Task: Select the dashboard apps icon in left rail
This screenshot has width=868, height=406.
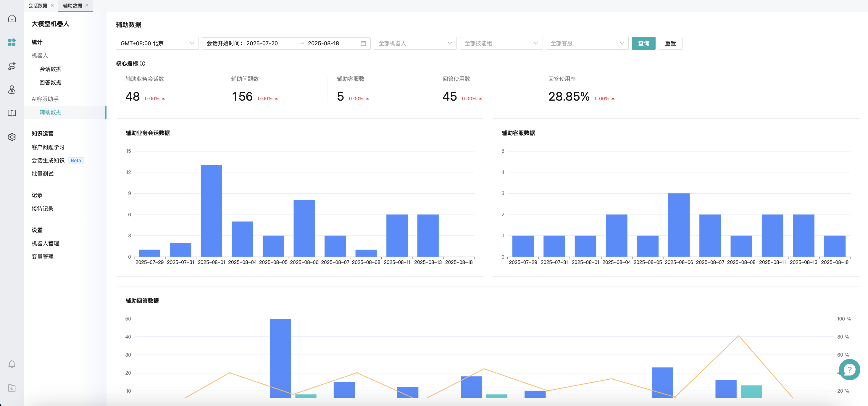Action: pyautogui.click(x=12, y=42)
